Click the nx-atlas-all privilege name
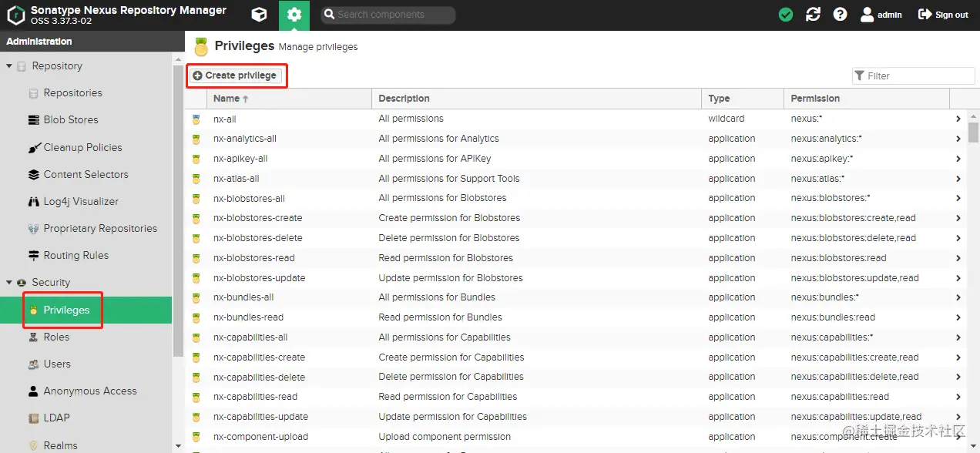This screenshot has width=980, height=453. [x=237, y=179]
